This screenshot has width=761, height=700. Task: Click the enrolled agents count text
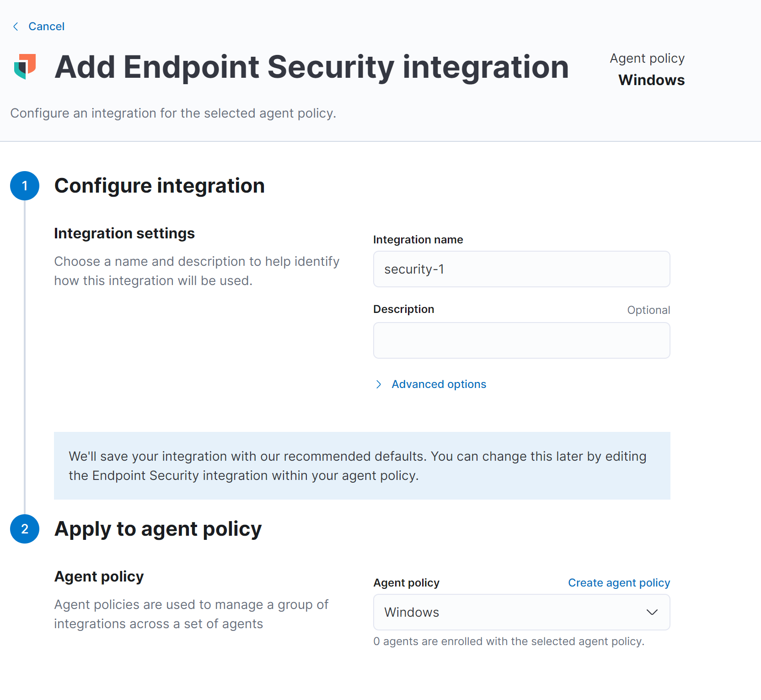[509, 641]
